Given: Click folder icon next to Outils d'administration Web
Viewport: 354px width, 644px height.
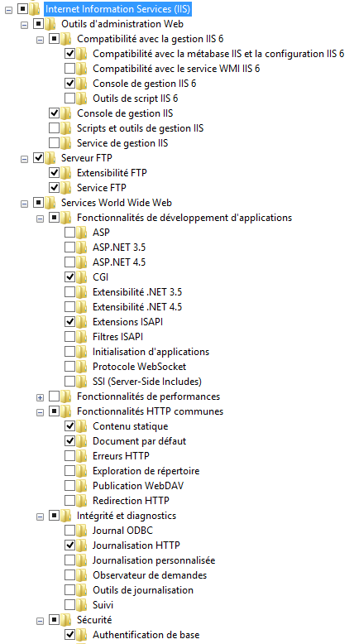Looking at the screenshot, I should pos(50,23).
